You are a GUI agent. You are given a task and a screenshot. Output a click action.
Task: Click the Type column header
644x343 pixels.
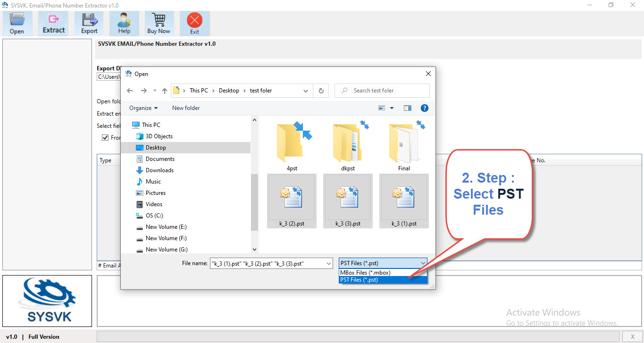point(106,160)
